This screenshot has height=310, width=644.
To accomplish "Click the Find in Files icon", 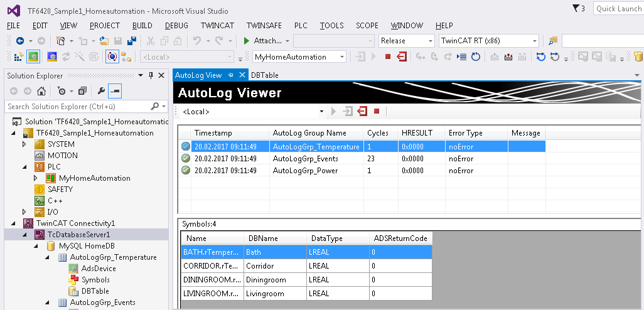I will pos(553,41).
